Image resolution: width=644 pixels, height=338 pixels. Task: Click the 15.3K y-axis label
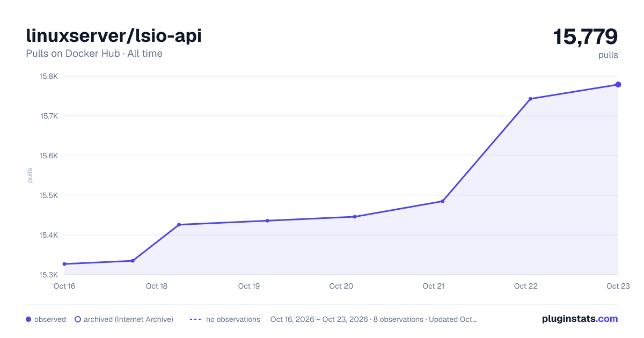click(x=49, y=275)
